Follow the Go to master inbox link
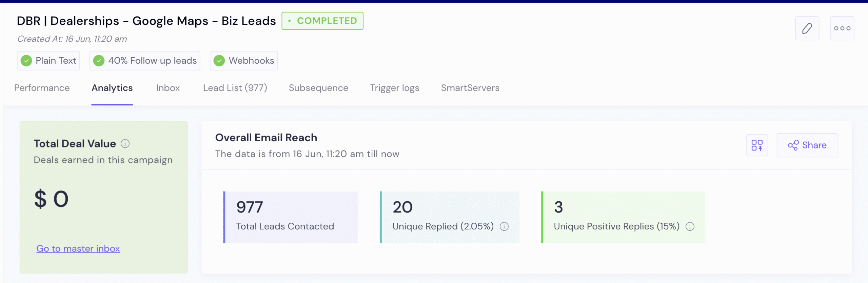Image resolution: width=868 pixels, height=283 pixels. click(78, 248)
